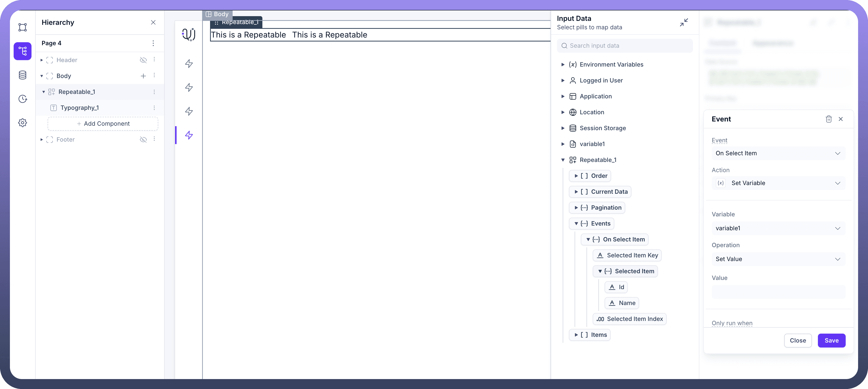Delete the event with trash icon
This screenshot has height=389, width=868.
tap(829, 119)
